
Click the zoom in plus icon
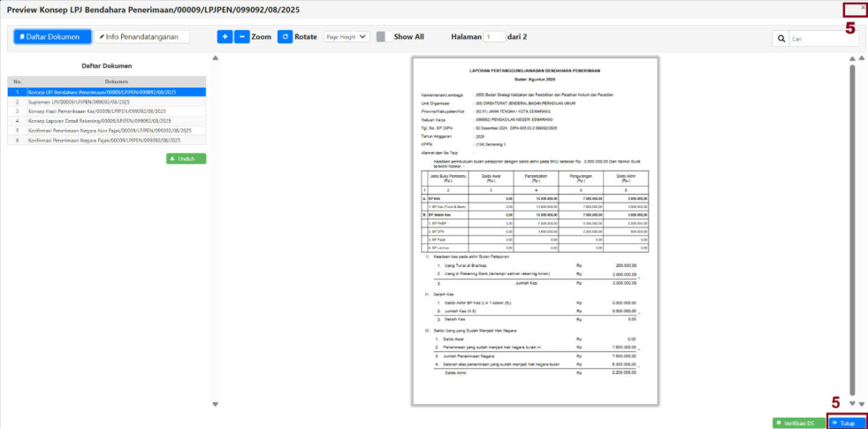coord(225,37)
